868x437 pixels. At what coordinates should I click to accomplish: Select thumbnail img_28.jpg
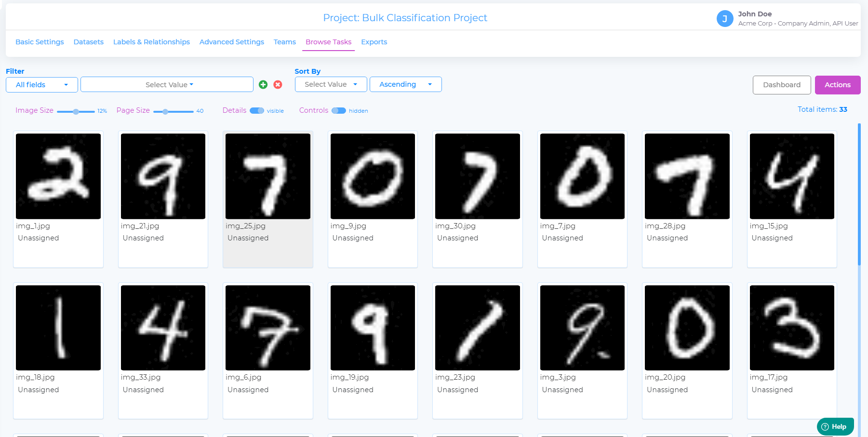687,176
